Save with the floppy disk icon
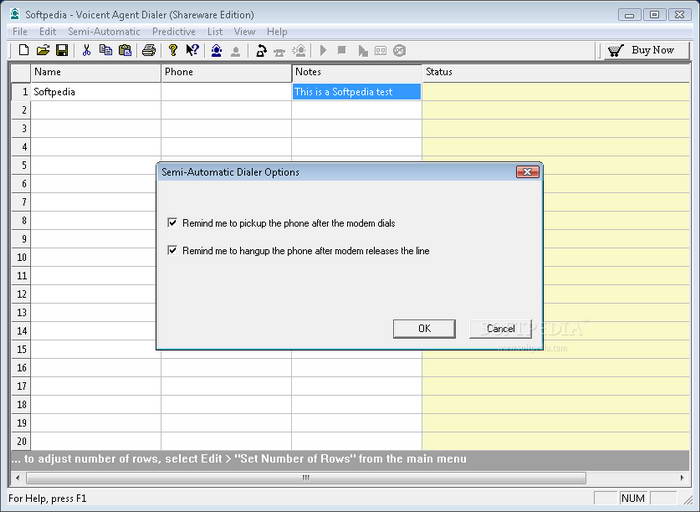 point(62,50)
